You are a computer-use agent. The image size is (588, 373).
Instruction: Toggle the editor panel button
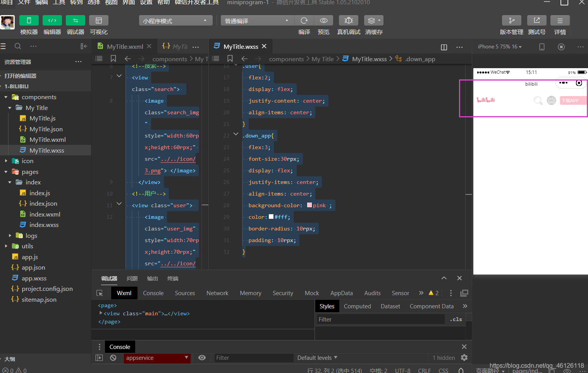[x=52, y=21]
